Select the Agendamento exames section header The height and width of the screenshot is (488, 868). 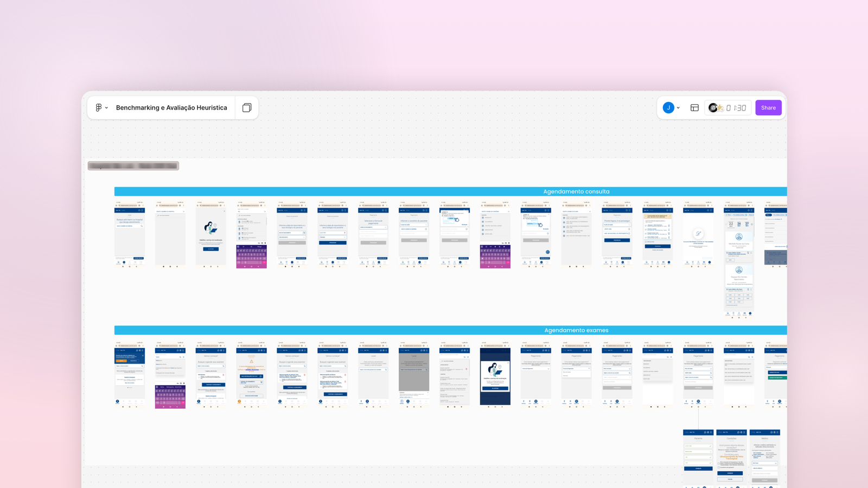coord(576,330)
